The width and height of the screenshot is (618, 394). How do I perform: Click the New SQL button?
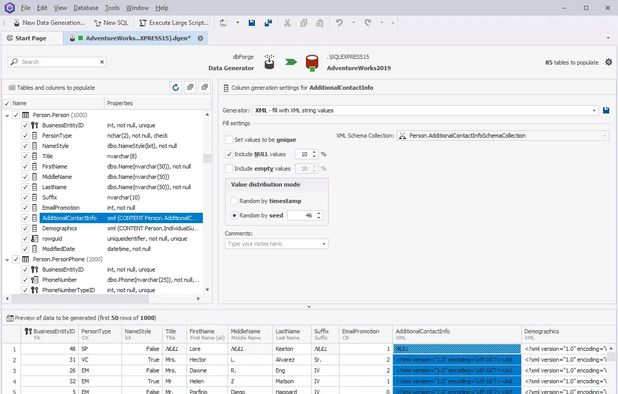click(x=111, y=23)
